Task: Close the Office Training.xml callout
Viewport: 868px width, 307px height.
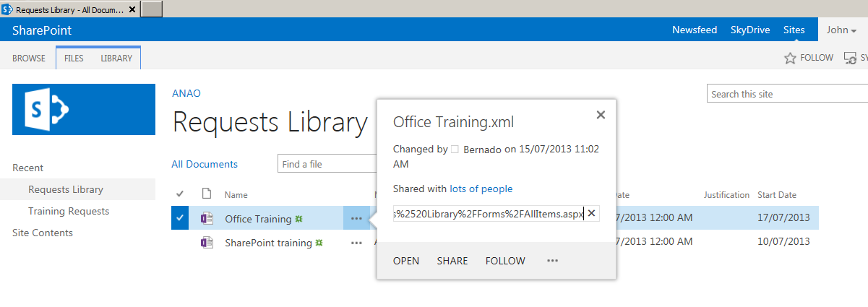Action: [601, 114]
